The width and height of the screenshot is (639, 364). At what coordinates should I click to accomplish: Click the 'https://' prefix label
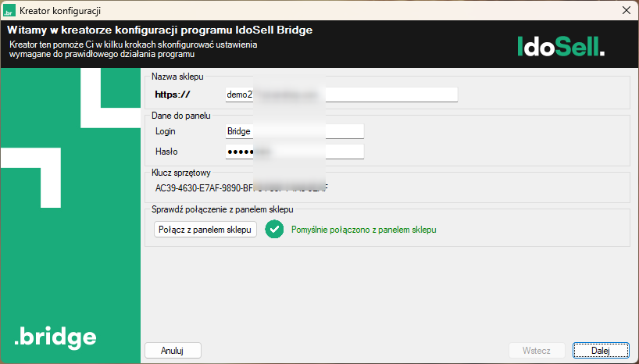coord(173,95)
